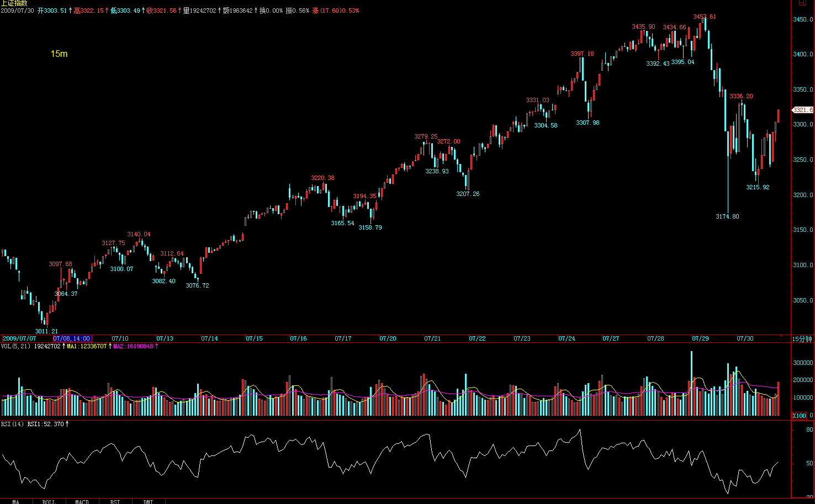Click the 07/21 date on time axis
This screenshot has height=504, width=815.
point(432,339)
